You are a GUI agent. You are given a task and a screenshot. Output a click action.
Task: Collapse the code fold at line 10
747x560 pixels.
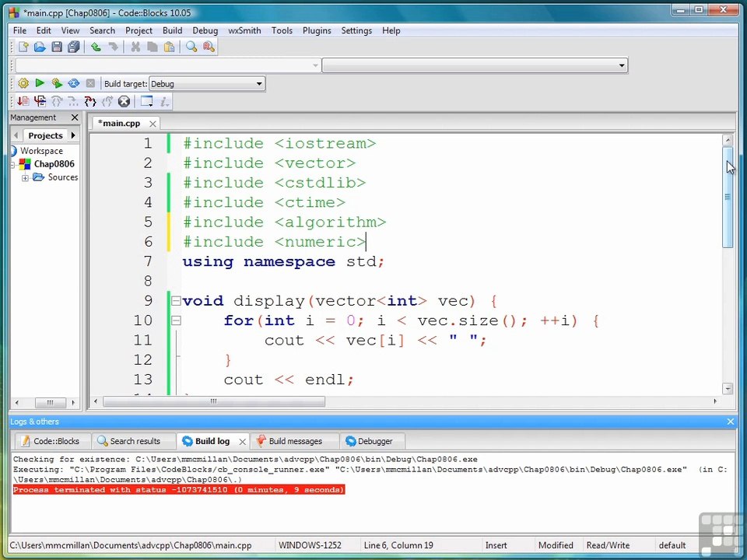click(x=176, y=320)
